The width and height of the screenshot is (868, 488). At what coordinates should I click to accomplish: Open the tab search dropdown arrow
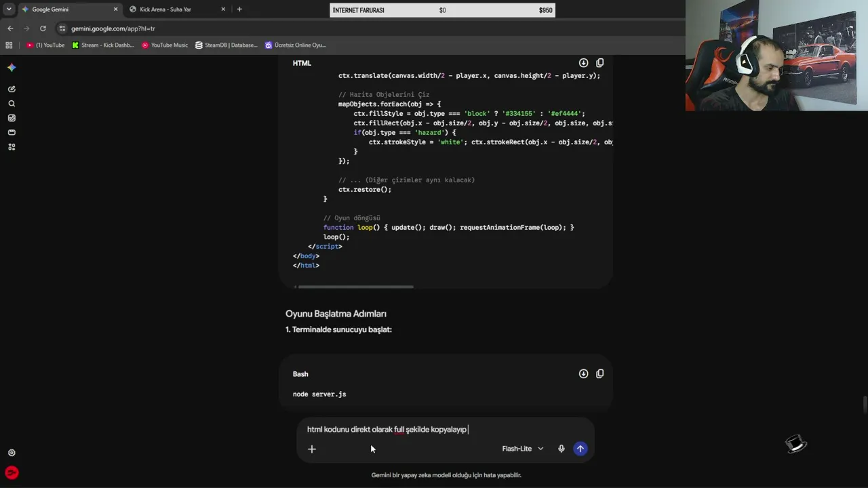[9, 9]
